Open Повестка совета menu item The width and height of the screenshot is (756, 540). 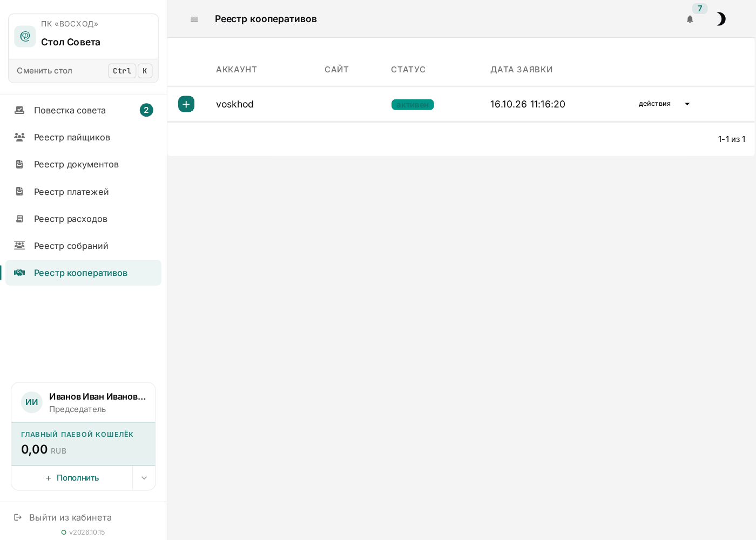83,110
